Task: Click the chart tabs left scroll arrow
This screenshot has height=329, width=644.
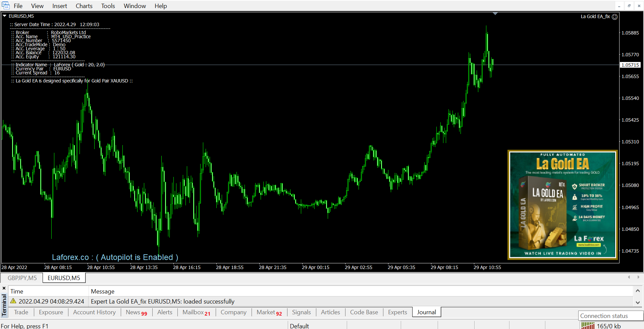Action: point(629,277)
